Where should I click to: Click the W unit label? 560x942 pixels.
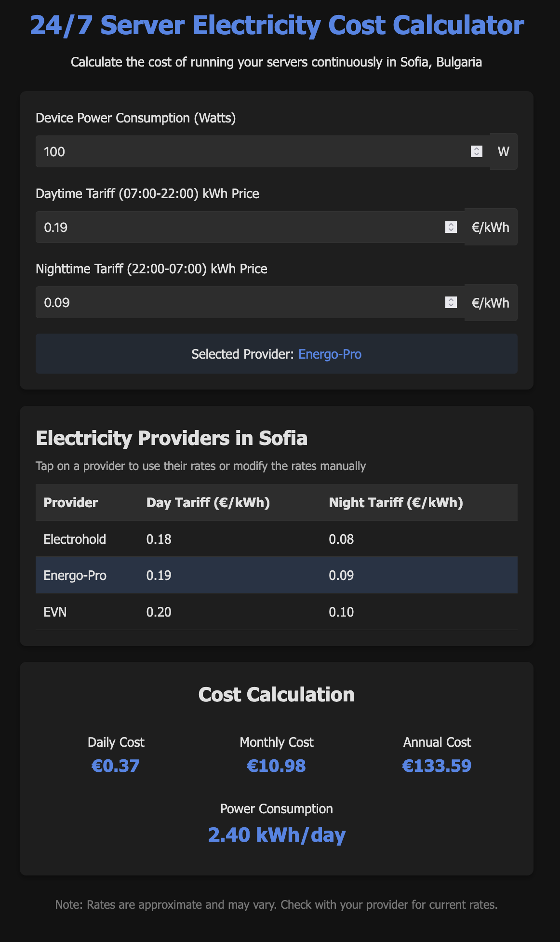coord(503,152)
